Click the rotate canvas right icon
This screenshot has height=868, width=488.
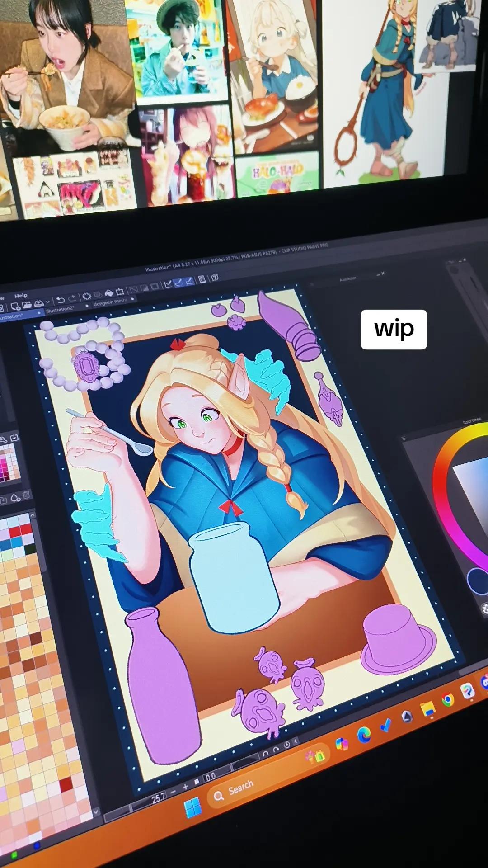click(276, 749)
